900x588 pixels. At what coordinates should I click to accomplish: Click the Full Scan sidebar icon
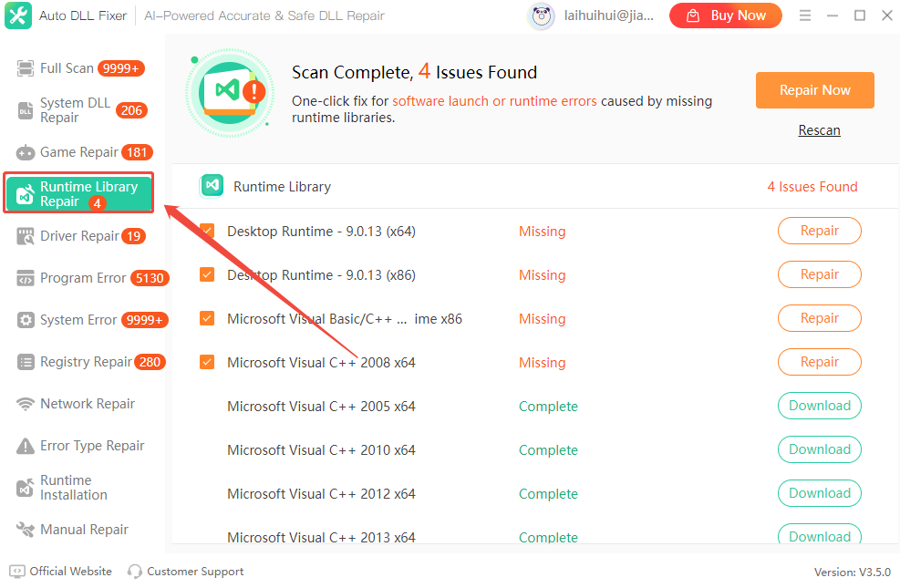(26, 68)
